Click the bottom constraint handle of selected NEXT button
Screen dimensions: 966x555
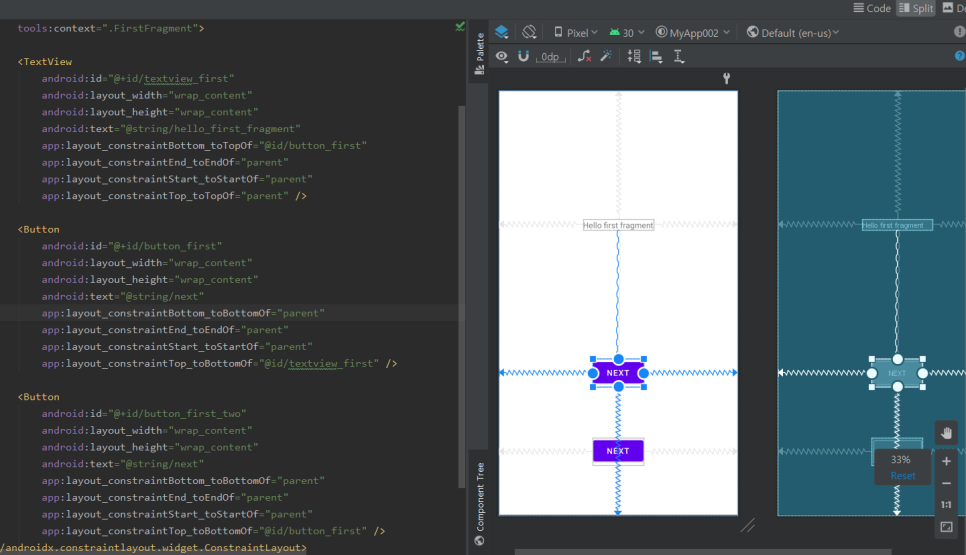(619, 386)
